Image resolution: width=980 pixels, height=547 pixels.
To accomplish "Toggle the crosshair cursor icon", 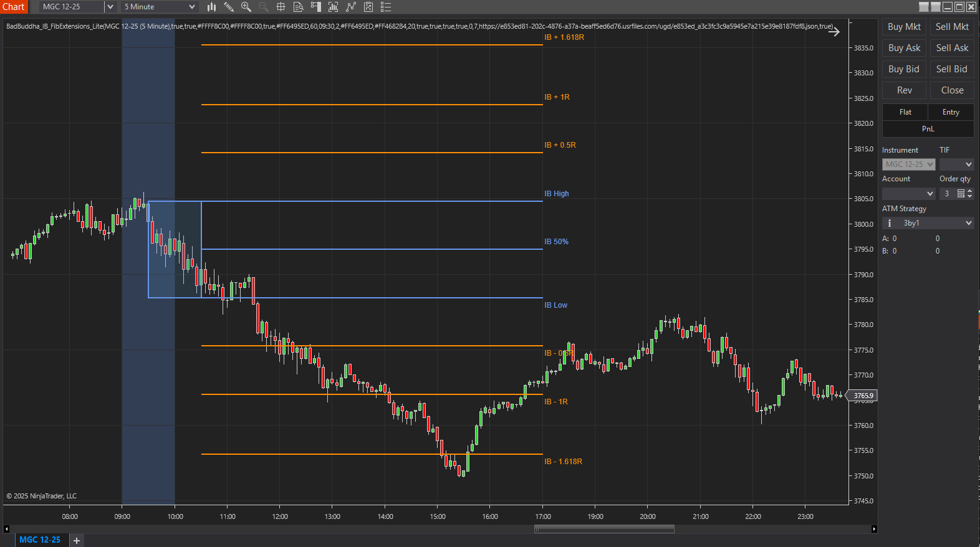I will pyautogui.click(x=281, y=7).
